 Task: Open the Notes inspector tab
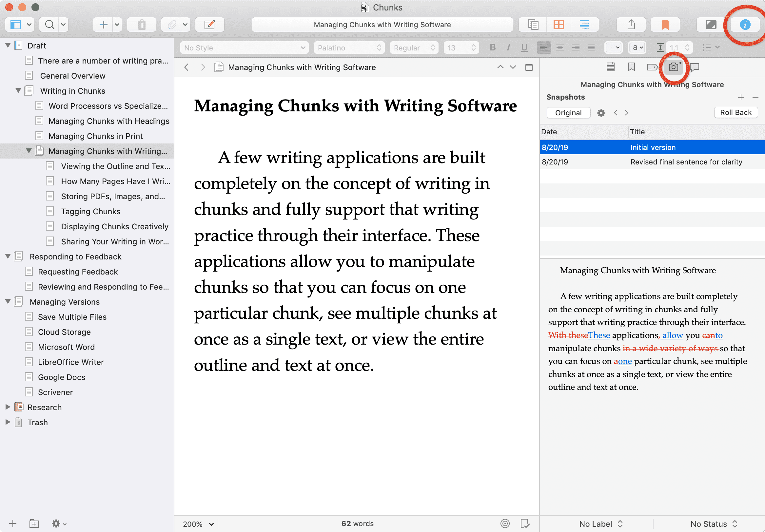(610, 67)
